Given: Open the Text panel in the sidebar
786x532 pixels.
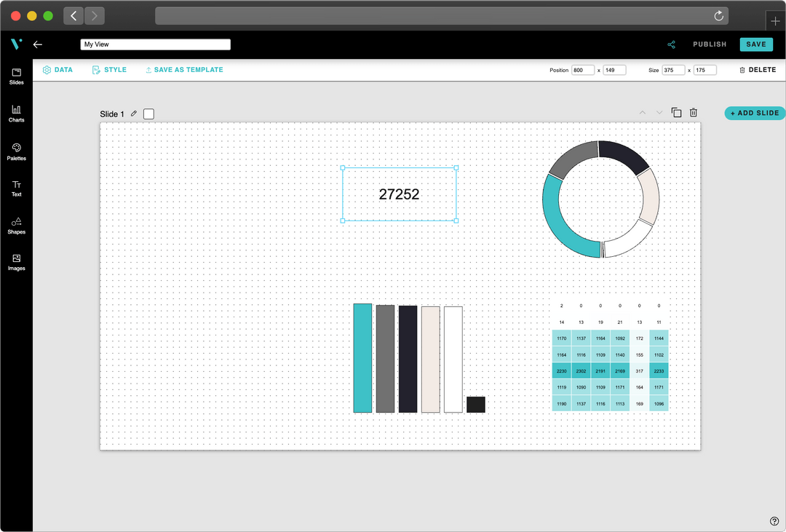Looking at the screenshot, I should (x=15, y=188).
